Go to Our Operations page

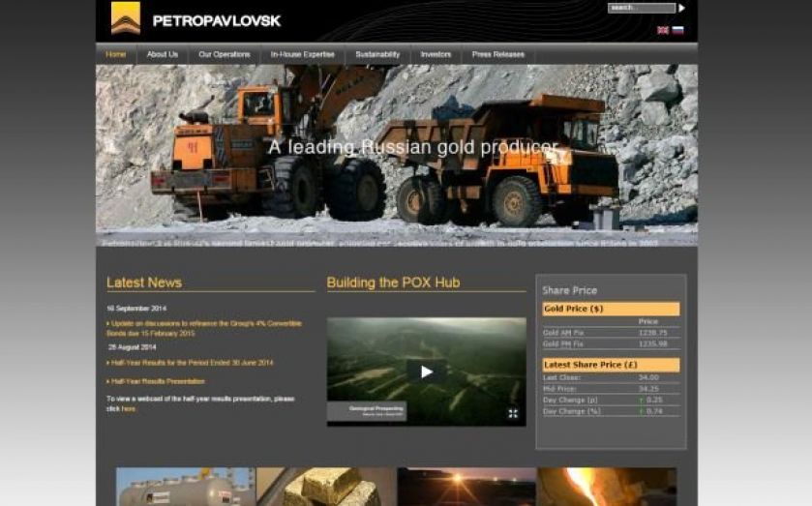[x=225, y=55]
